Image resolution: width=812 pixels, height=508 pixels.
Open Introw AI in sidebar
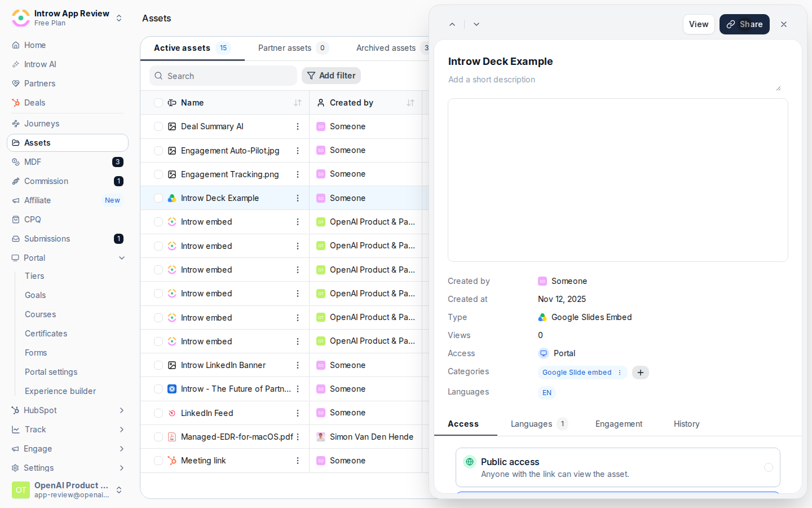pos(68,64)
